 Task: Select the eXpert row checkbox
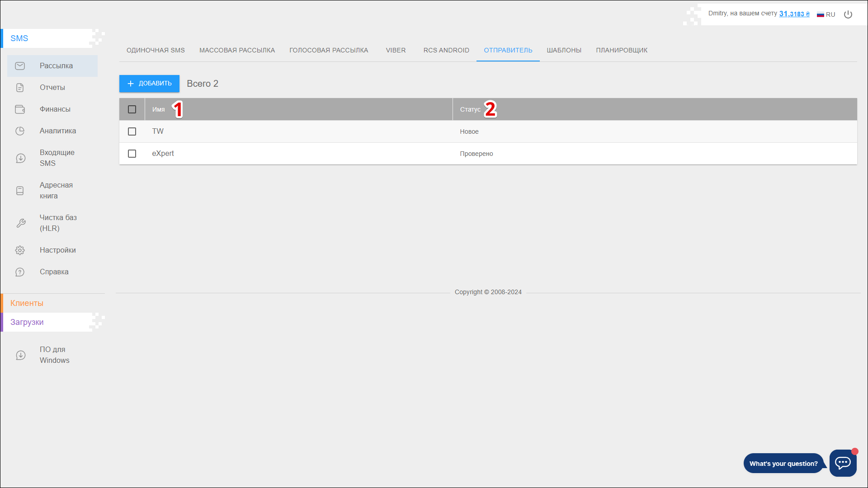coord(132,154)
